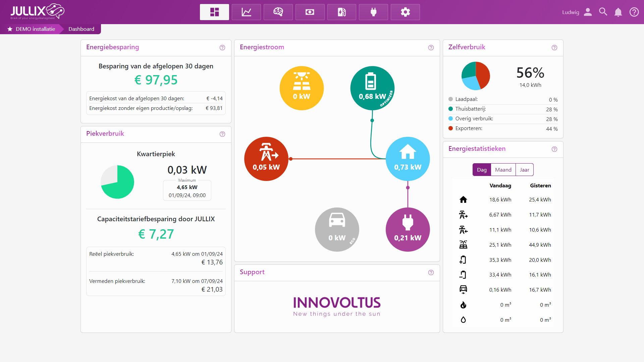This screenshot has width=644, height=362.
Task: Open the money/costs icon in navigation
Action: (310, 12)
